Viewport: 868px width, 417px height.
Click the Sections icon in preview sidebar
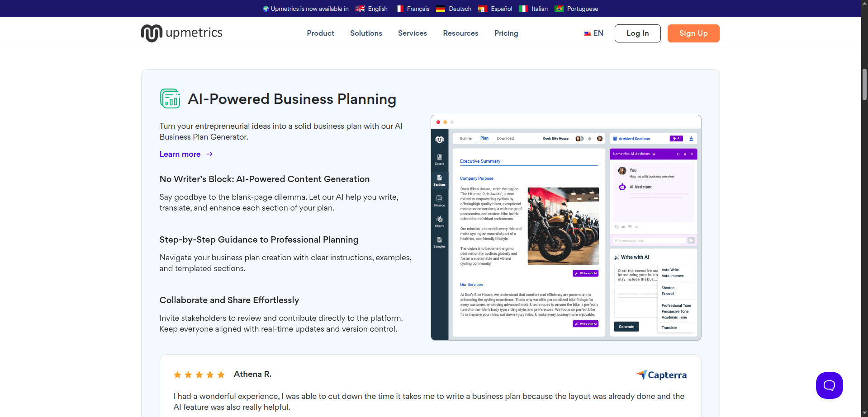tap(439, 180)
